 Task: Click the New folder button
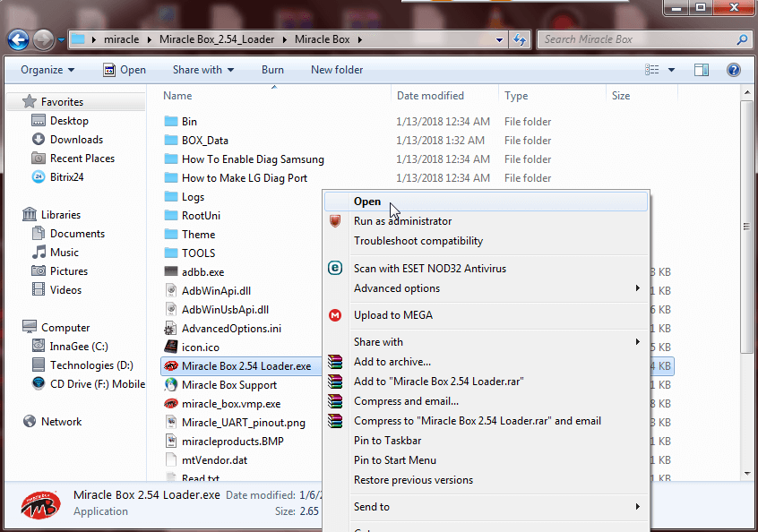[337, 69]
